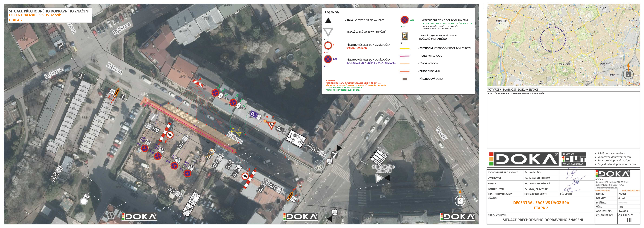Select PŘECHODOVÁ LÁVKA legend label
644x228 pixels.
[431, 79]
